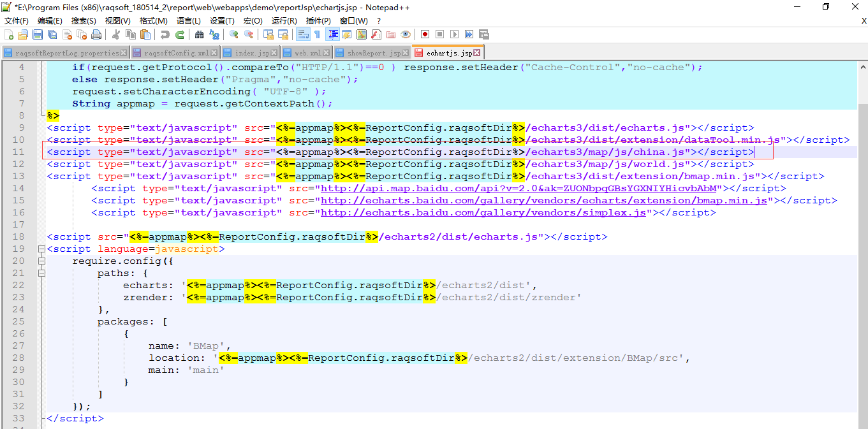Zoom in using the toolbar magnifier
The image size is (868, 429).
[234, 34]
